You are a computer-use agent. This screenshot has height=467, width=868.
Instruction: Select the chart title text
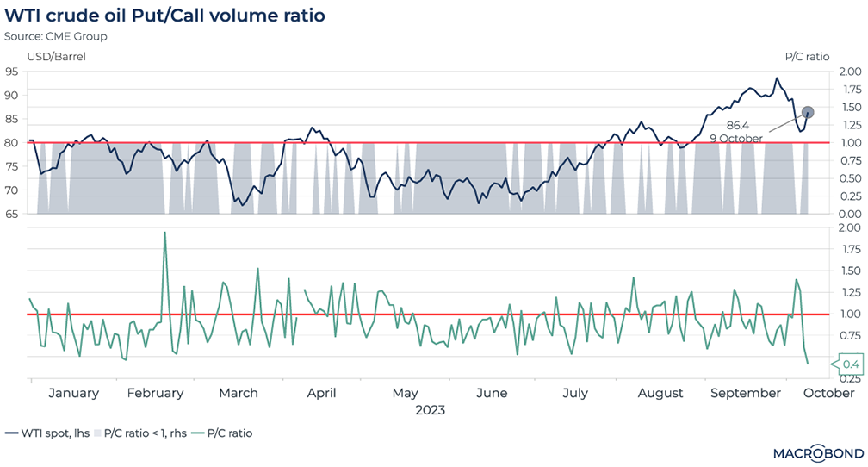point(164,16)
